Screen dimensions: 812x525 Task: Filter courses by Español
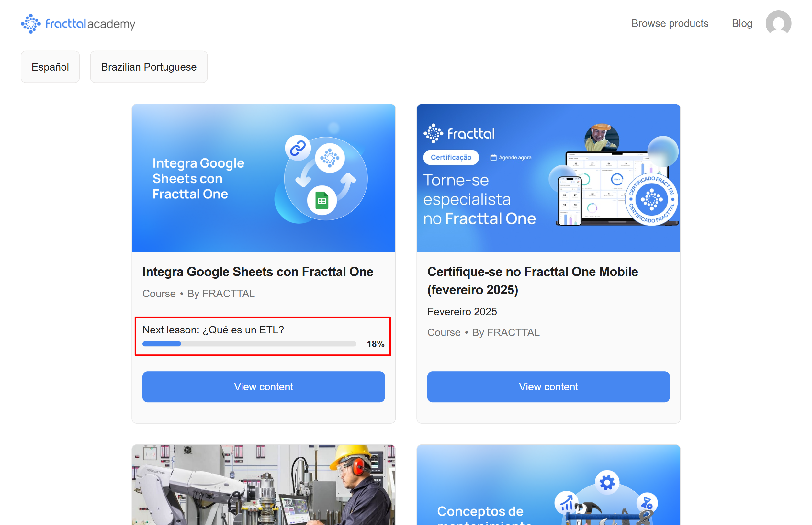pyautogui.click(x=50, y=67)
